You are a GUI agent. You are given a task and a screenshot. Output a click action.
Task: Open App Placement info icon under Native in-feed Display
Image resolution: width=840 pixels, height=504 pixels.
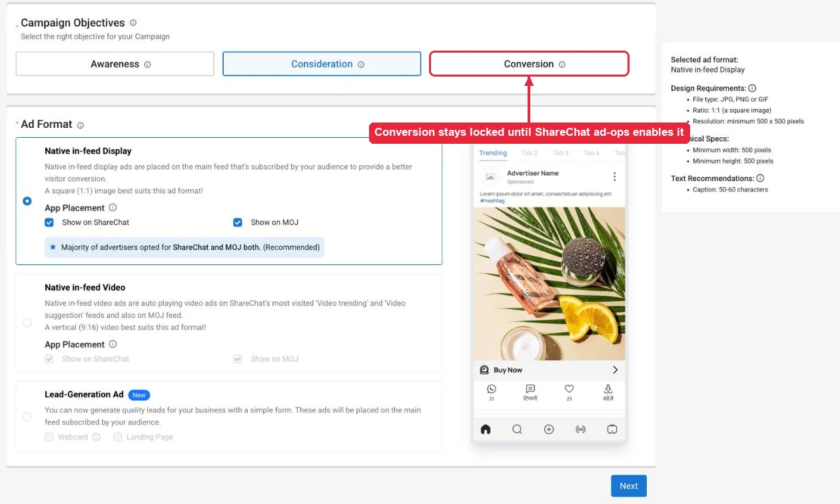pyautogui.click(x=113, y=208)
